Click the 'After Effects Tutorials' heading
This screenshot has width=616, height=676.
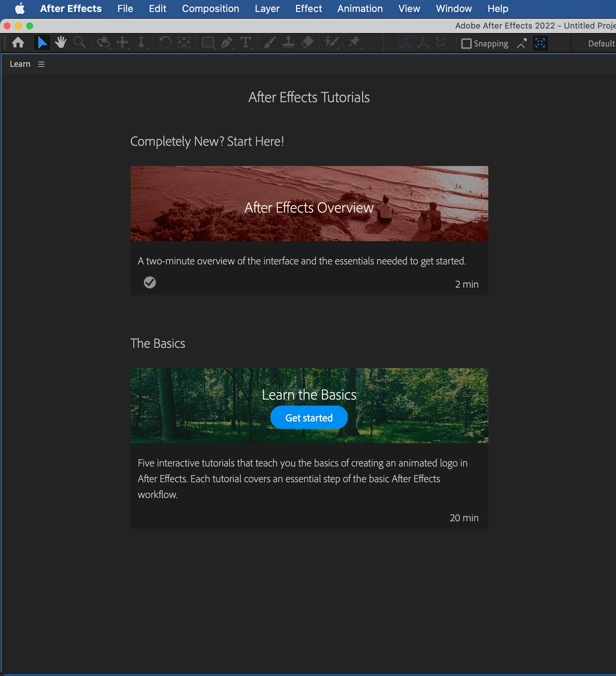tap(309, 97)
